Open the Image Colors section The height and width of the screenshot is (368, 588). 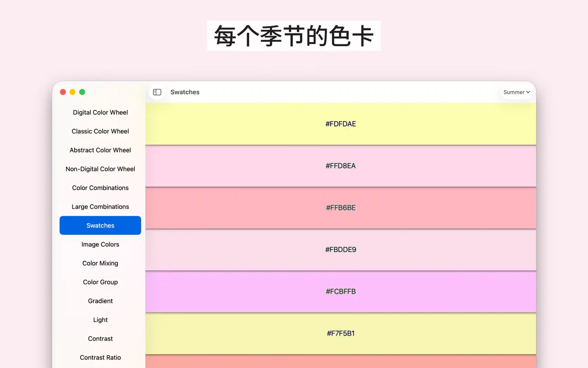pyautogui.click(x=100, y=244)
